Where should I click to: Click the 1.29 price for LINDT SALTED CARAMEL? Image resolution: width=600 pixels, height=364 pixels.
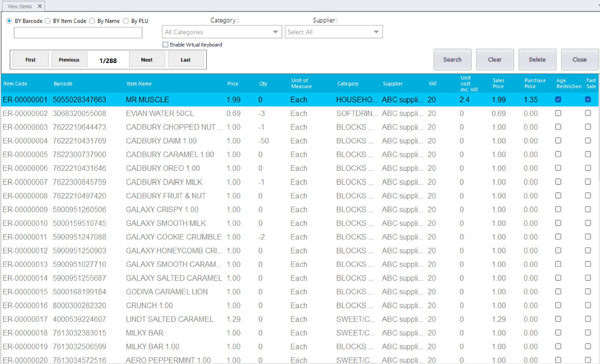pyautogui.click(x=233, y=319)
